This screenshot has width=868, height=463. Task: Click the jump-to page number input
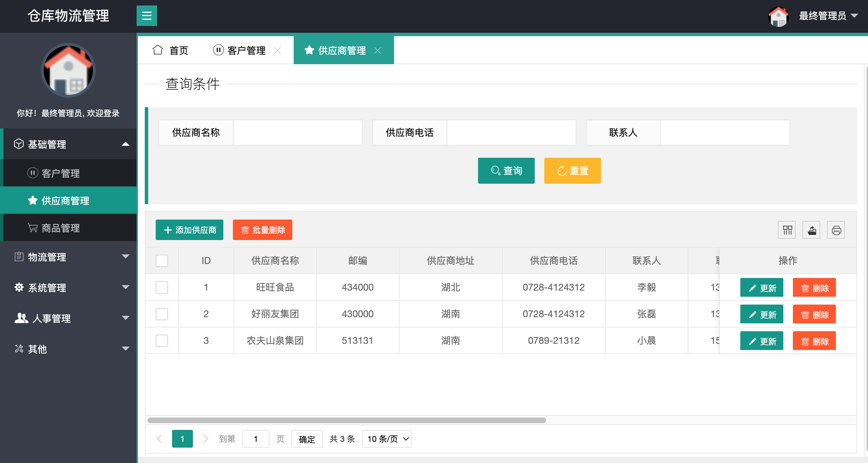[256, 439]
